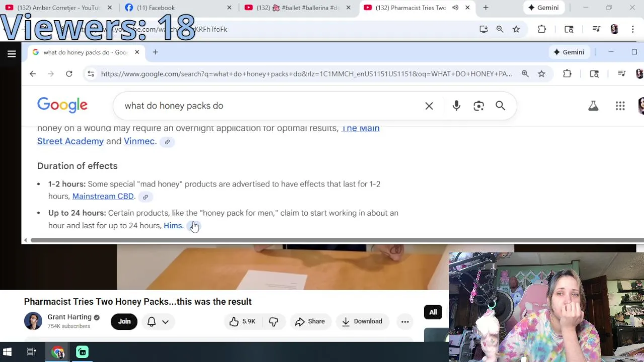Download the video
Screen dimensions: 644x362
click(x=362, y=321)
